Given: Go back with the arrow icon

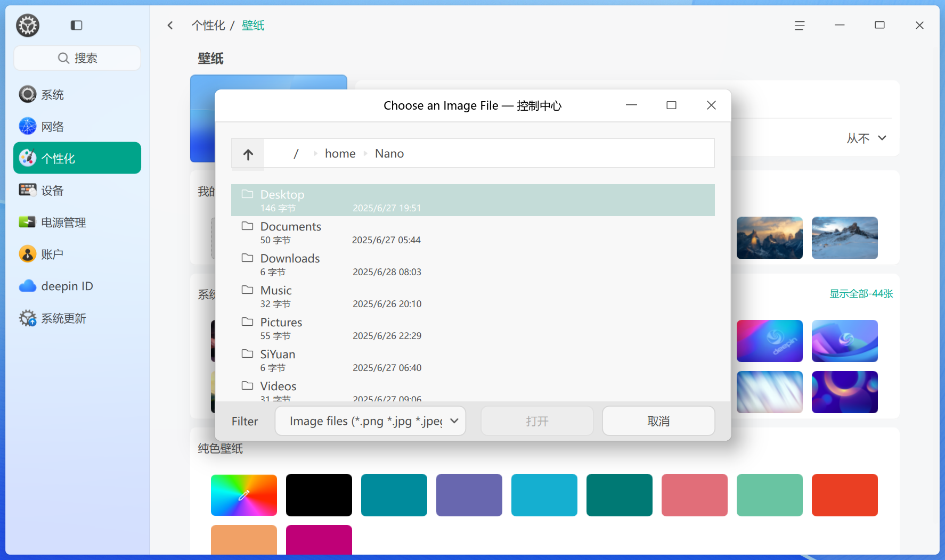Looking at the screenshot, I should click(170, 25).
